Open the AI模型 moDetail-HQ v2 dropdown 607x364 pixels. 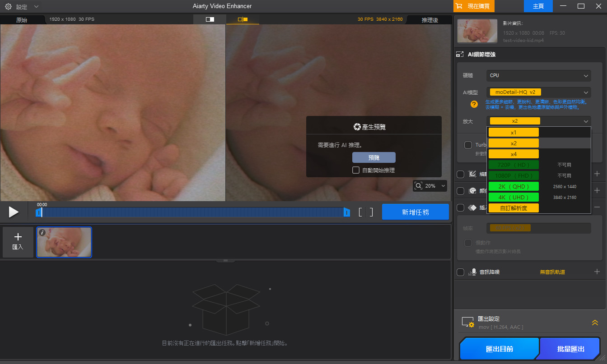pos(538,92)
